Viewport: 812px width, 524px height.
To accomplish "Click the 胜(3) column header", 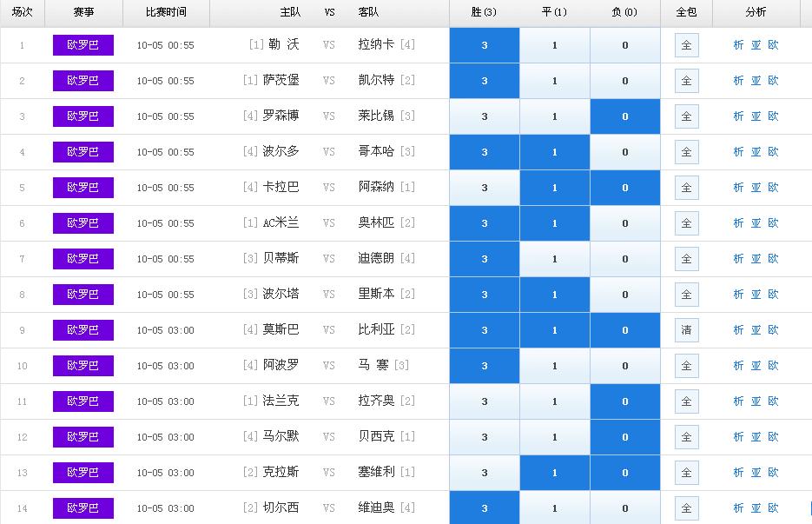I will (485, 12).
